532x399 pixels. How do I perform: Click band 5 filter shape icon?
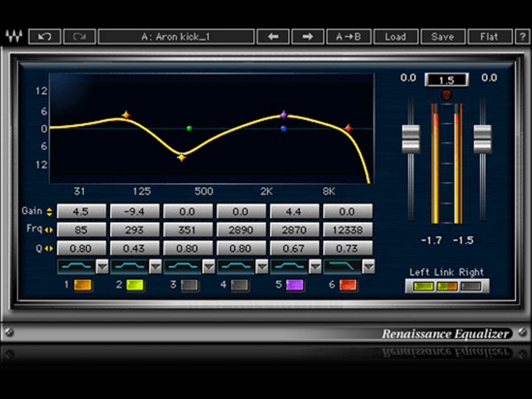click(289, 267)
